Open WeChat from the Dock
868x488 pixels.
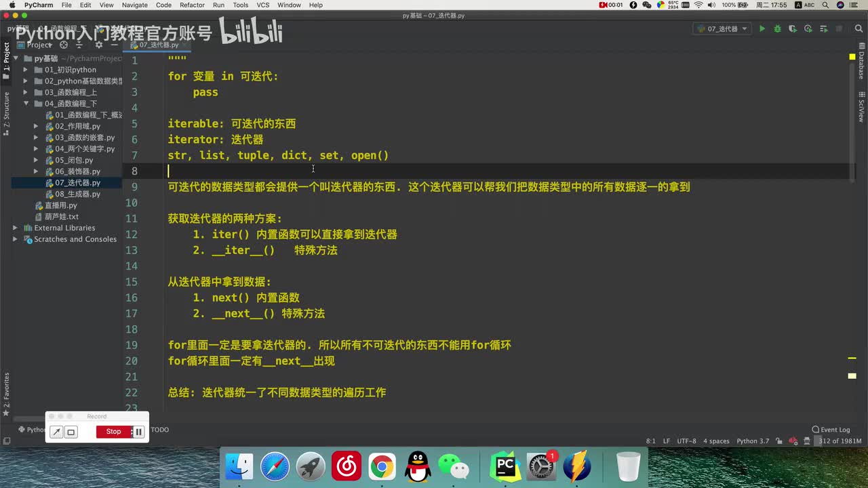pos(453,467)
